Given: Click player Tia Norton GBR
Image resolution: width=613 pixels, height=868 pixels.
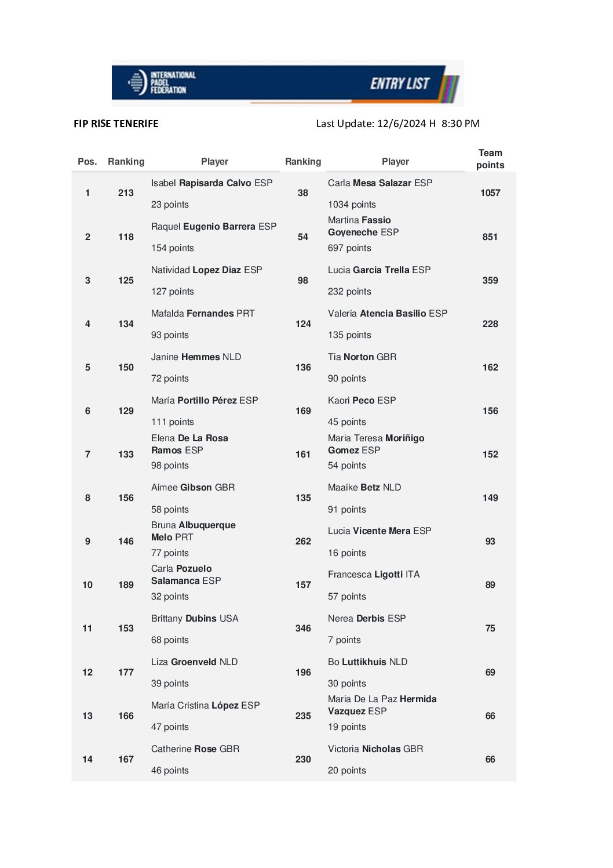Looking at the screenshot, I should (x=362, y=357).
